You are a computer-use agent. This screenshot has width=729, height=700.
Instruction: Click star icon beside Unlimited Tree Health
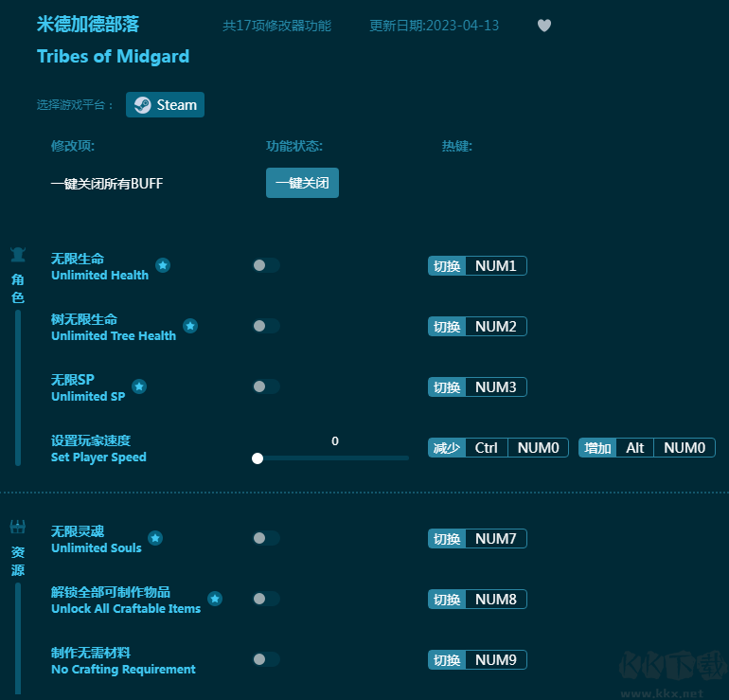pyautogui.click(x=190, y=326)
